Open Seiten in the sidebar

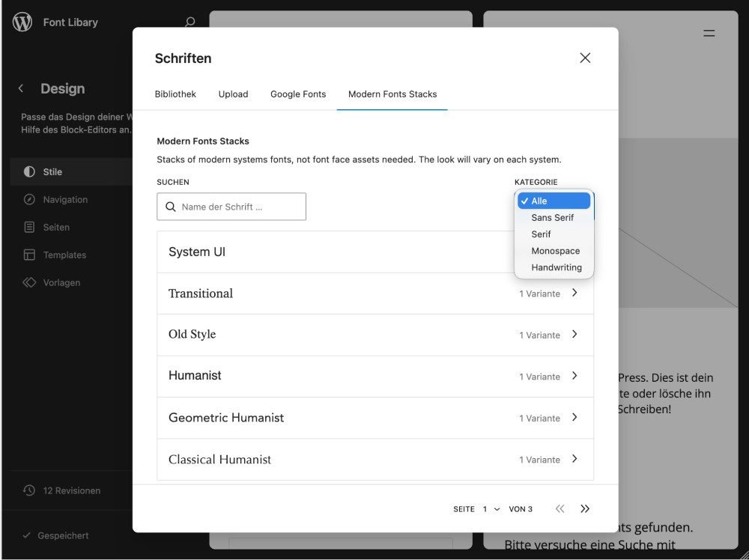pyautogui.click(x=56, y=228)
